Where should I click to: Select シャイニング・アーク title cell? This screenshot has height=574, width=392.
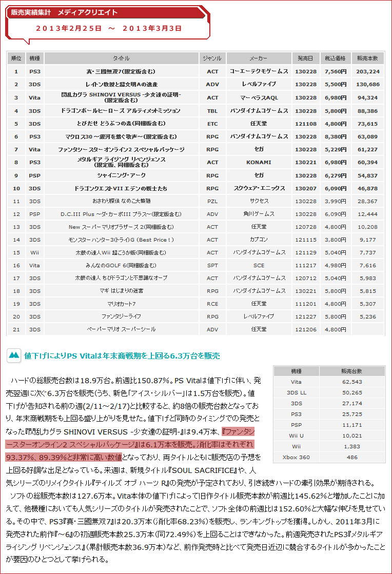[x=121, y=175]
